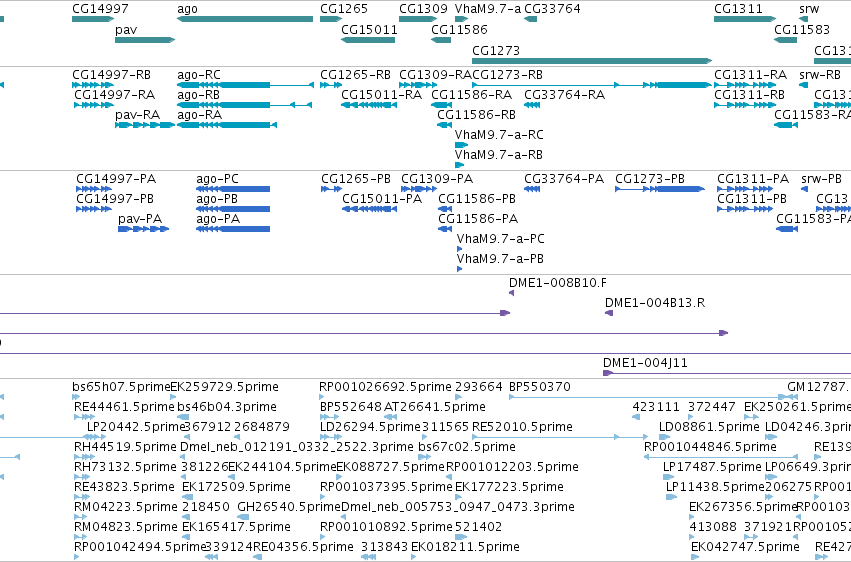The height and width of the screenshot is (562, 851).
Task: Select the ago-PC protein glyph
Action: click(x=233, y=189)
